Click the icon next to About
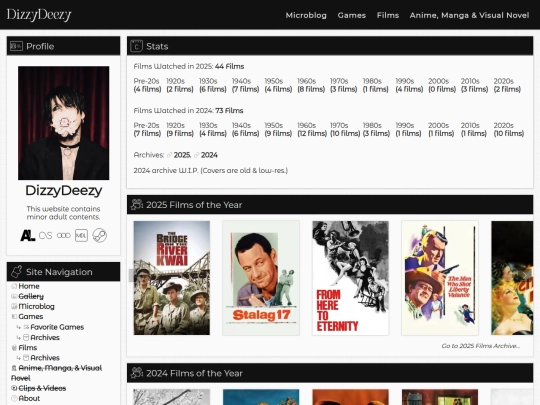Viewport: 540px width, 405px height. point(14,398)
